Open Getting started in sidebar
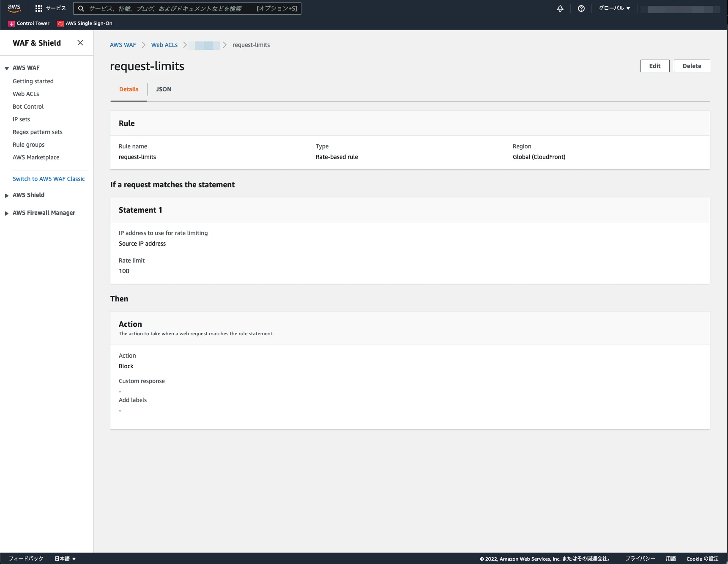The image size is (728, 564). (33, 81)
